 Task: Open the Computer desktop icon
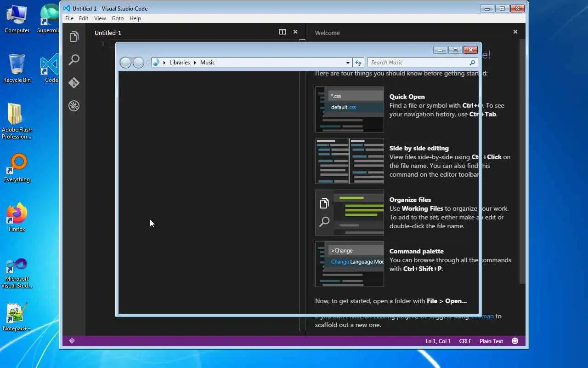pos(17,19)
